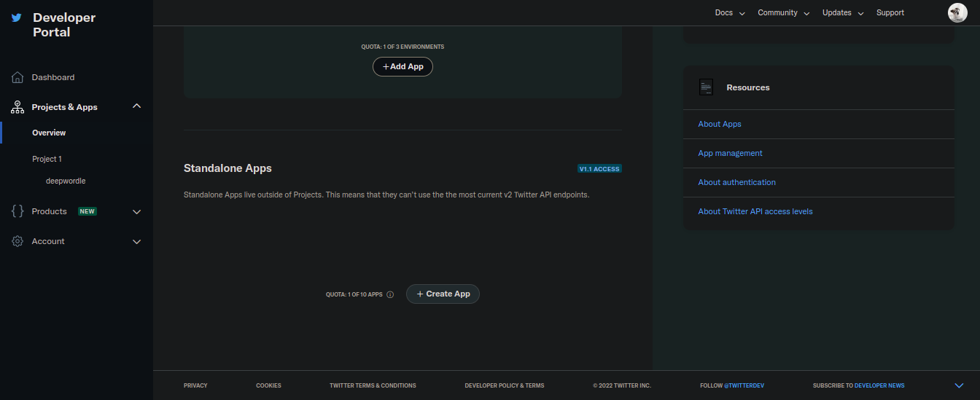This screenshot has width=980, height=400.
Task: Expand the Account section chevron
Action: click(136, 242)
